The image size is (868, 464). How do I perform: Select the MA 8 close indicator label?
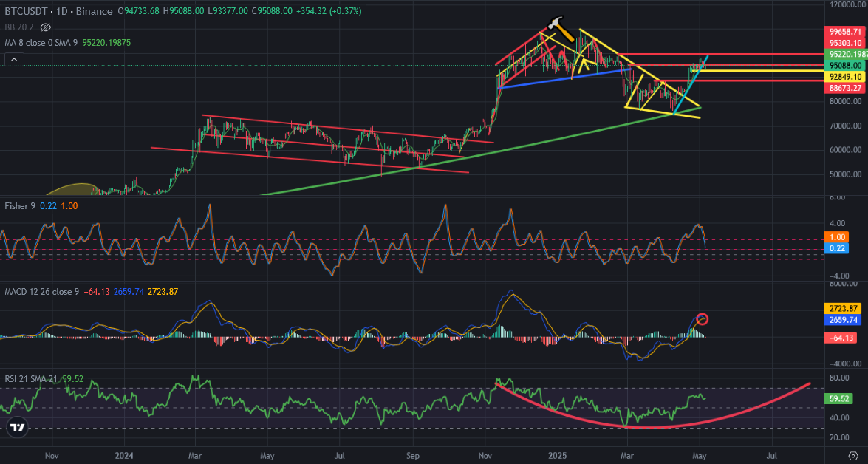[41, 43]
